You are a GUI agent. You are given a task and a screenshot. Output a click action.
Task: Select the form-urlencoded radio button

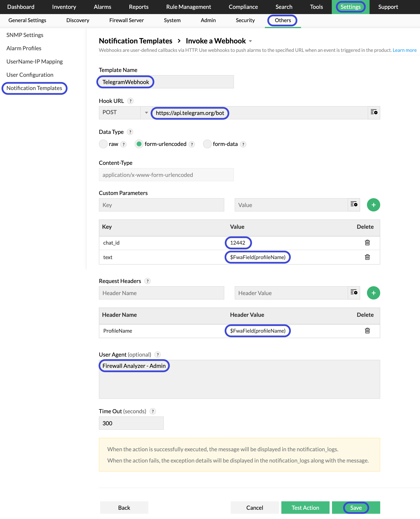pos(139,144)
